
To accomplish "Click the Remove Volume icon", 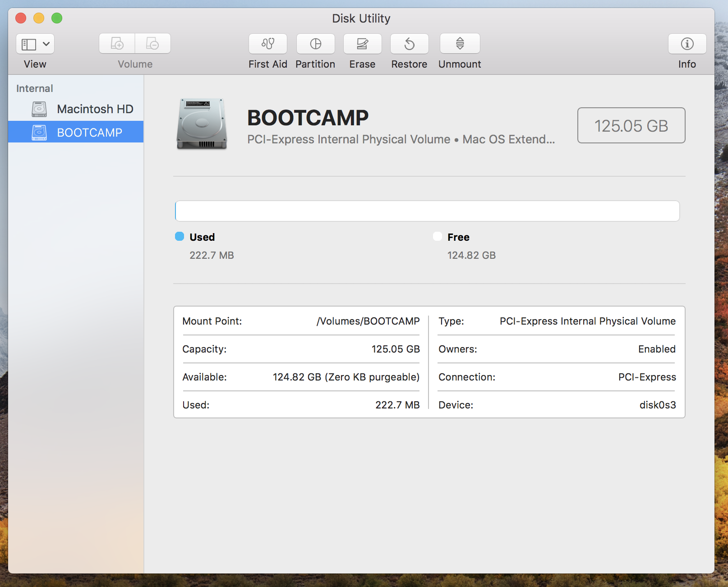I will click(x=153, y=44).
